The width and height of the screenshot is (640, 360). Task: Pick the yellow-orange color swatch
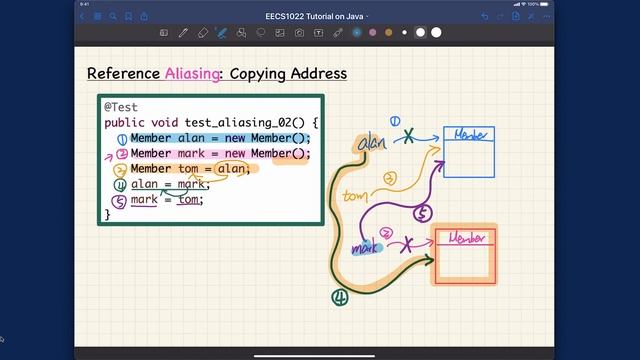(x=389, y=33)
